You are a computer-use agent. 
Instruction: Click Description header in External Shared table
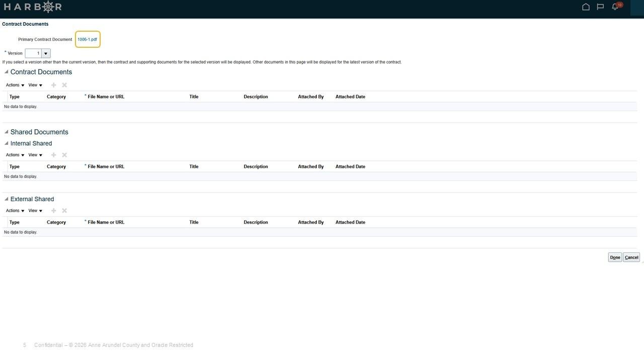pyautogui.click(x=256, y=222)
